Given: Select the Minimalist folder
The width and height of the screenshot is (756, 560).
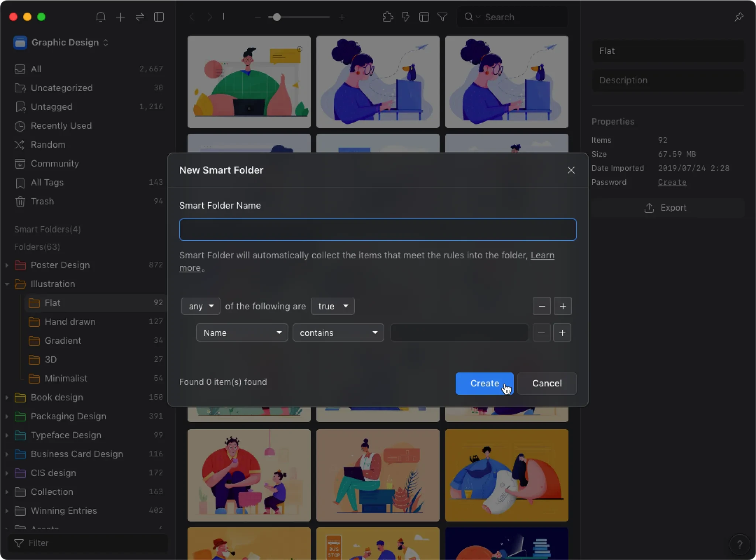Looking at the screenshot, I should tap(95, 378).
